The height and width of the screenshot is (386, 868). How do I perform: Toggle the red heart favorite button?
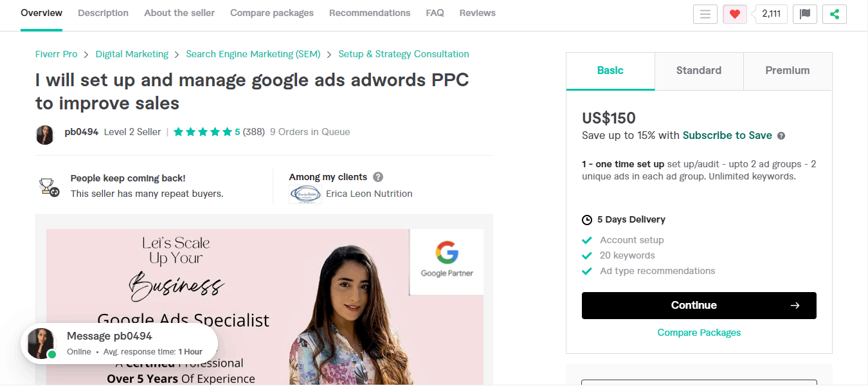[x=735, y=14]
